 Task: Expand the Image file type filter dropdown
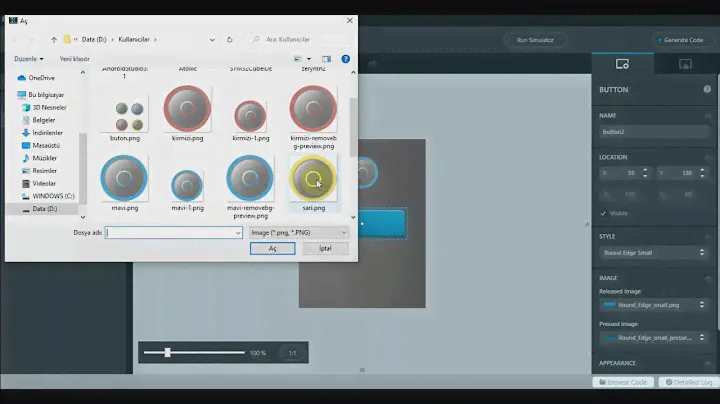point(298,232)
